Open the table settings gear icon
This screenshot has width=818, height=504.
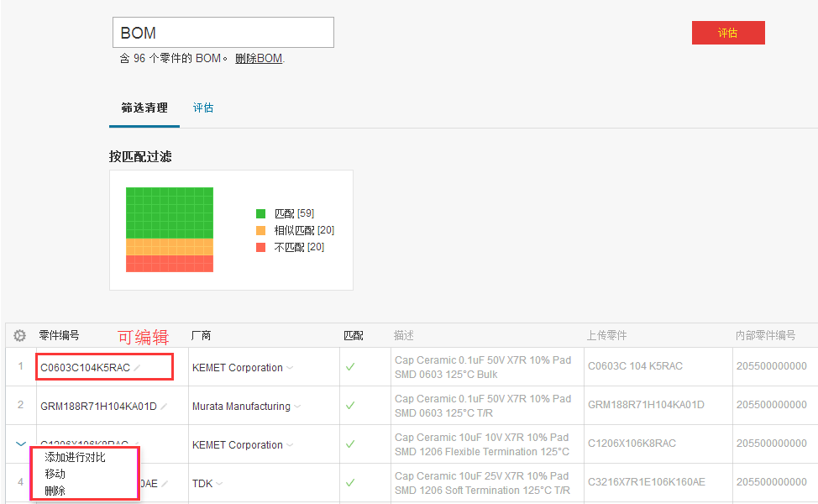pyautogui.click(x=19, y=335)
